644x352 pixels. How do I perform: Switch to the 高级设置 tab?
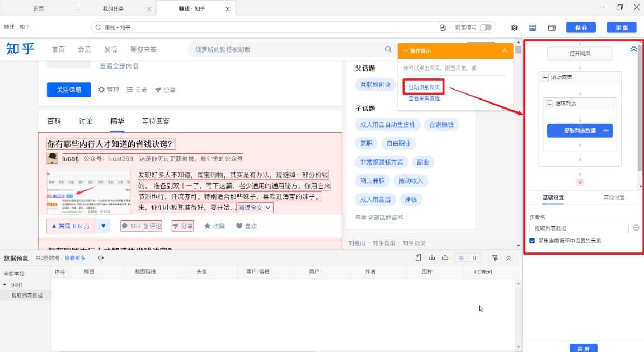[615, 198]
